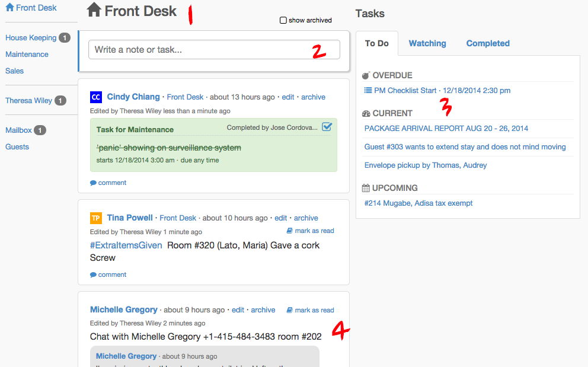Click the CC avatar next to Cindy Chiang

point(96,97)
